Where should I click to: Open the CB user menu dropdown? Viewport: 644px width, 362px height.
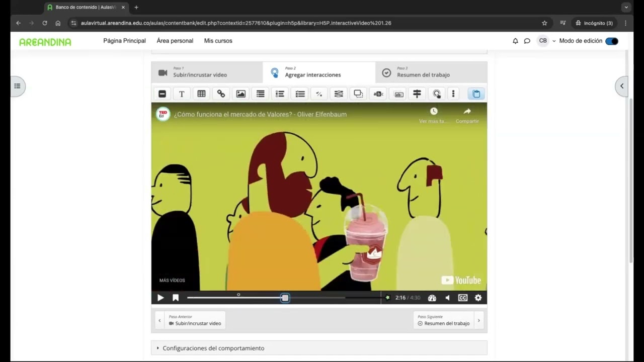(546, 41)
